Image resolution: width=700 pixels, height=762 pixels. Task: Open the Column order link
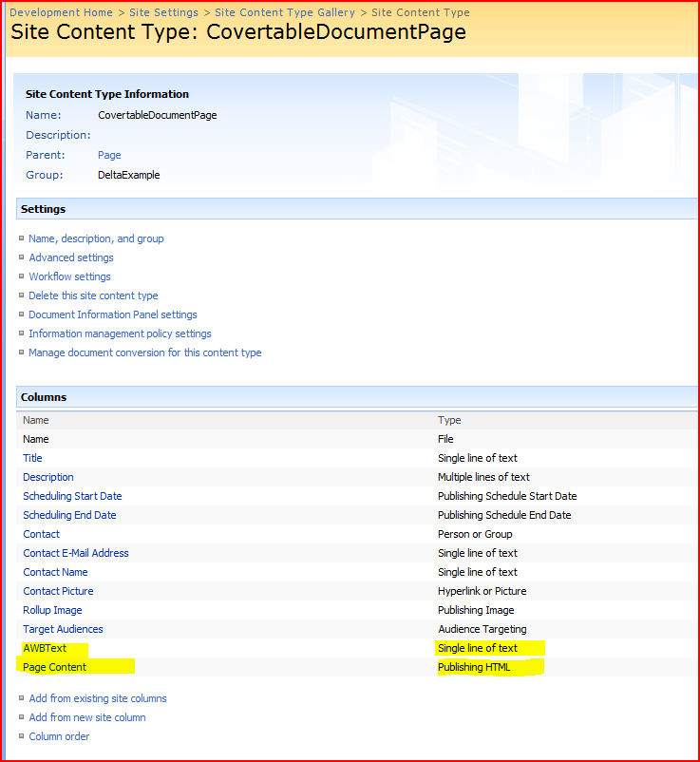point(59,736)
